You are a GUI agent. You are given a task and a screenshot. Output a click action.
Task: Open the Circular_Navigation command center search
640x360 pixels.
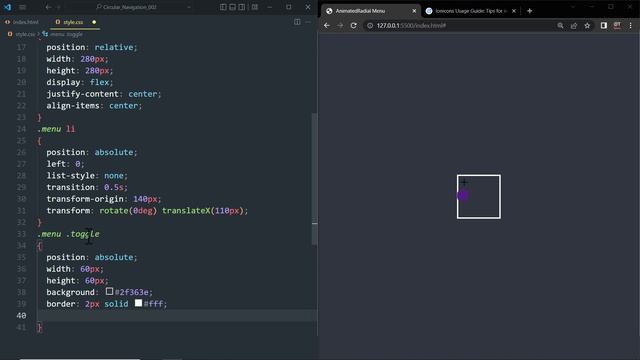point(144,7)
